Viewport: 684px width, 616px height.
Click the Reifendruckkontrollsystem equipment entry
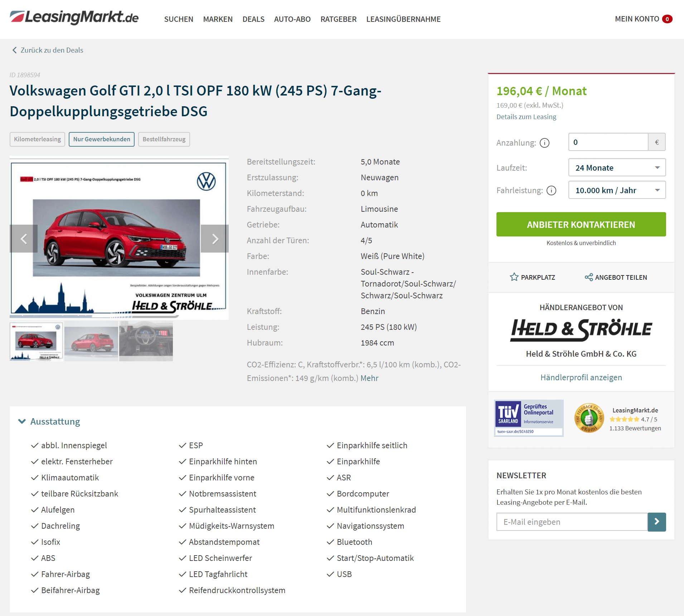click(x=237, y=590)
